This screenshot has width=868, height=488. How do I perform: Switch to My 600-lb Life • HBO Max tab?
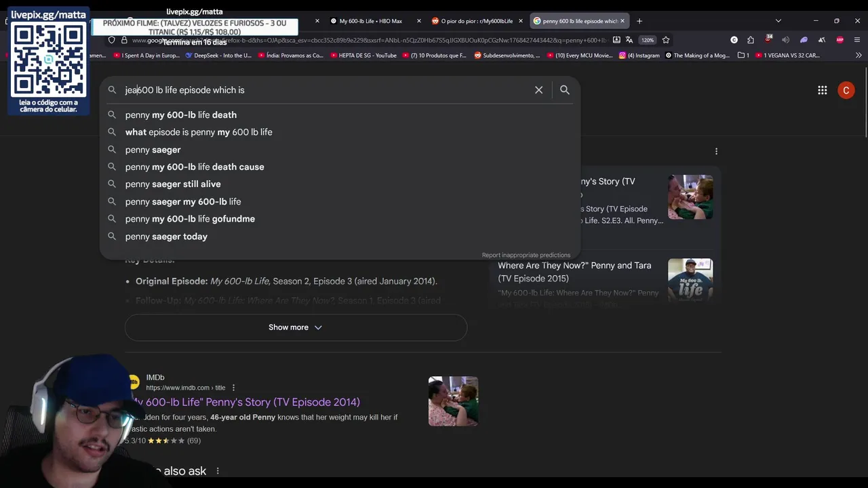pos(372,21)
